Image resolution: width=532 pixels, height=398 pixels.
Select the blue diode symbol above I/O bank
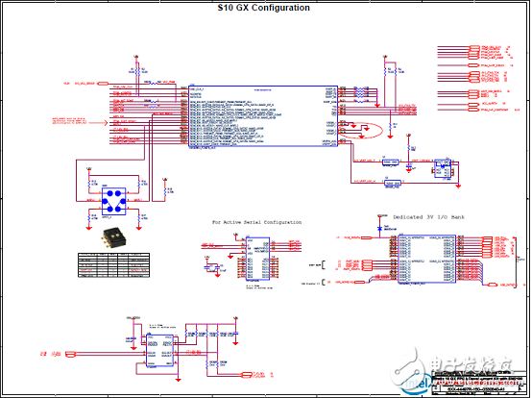coord(379,229)
